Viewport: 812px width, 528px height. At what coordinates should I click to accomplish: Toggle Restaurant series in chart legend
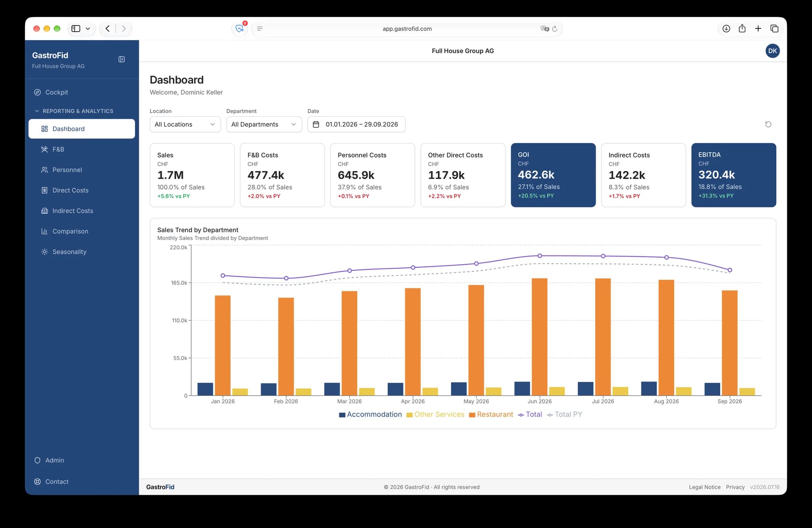click(x=491, y=414)
